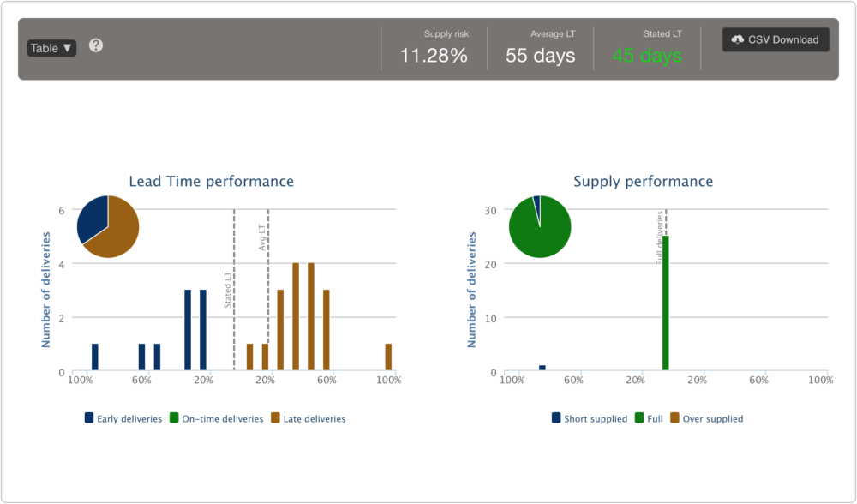Screen dimensions: 857x504
Task: Click the cloud icon on CSV Download
Action: tap(738, 39)
